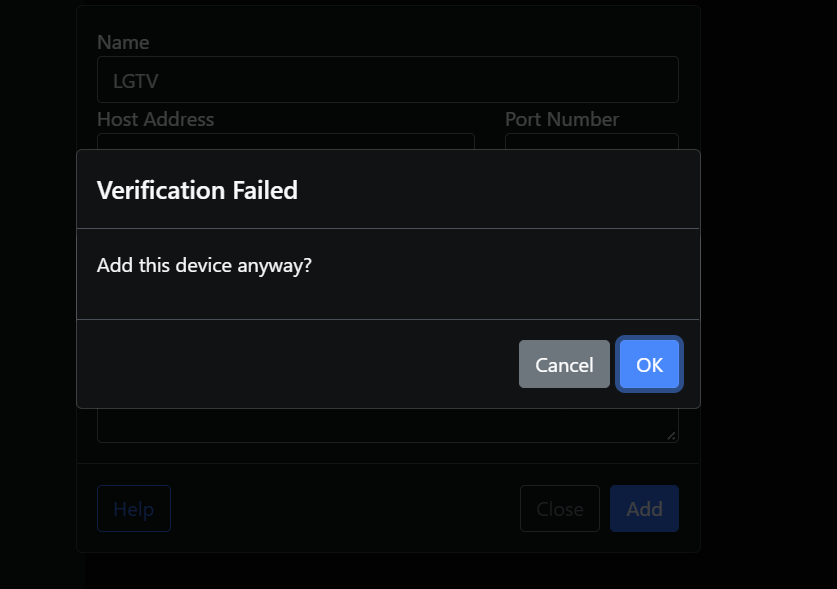The height and width of the screenshot is (589, 837).
Task: Click the Name label above the LGTV field
Action: (122, 42)
